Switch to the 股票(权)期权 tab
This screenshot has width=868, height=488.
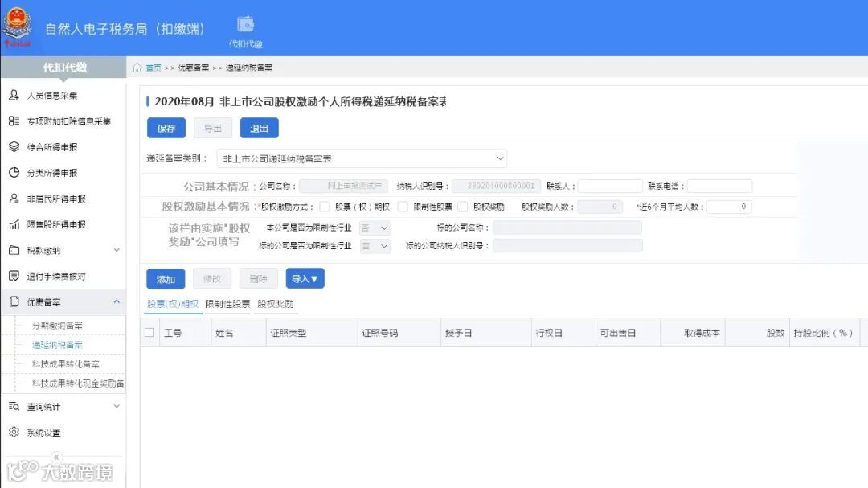coord(172,304)
